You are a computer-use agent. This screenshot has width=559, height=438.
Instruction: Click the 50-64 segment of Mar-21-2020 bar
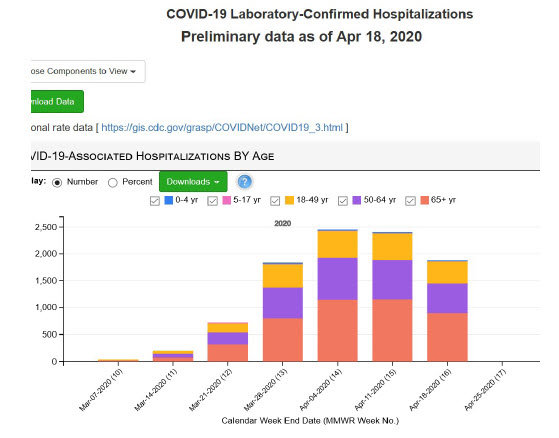[x=228, y=338]
